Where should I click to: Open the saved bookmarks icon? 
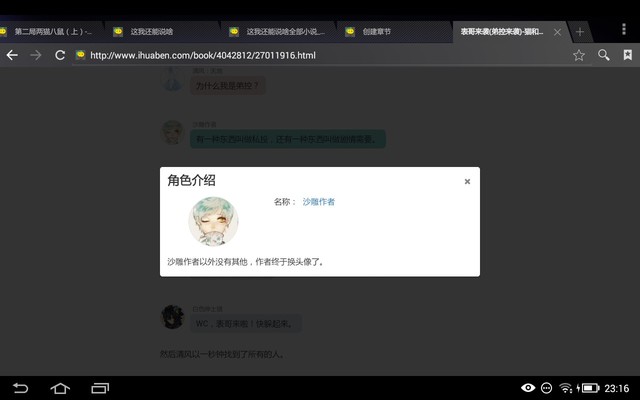[x=627, y=55]
